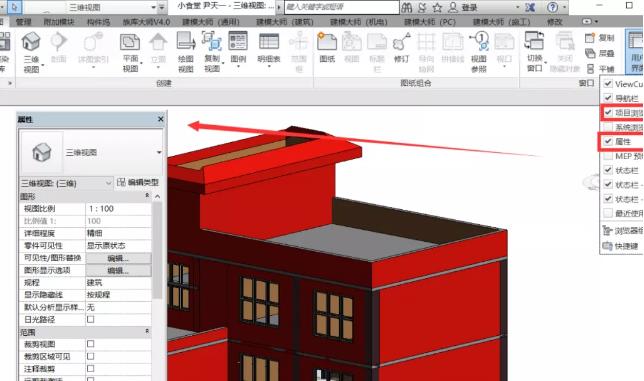This screenshot has width=644, height=381.
Task: Click the Properties panel scrollbar thumb
Action: (157, 250)
